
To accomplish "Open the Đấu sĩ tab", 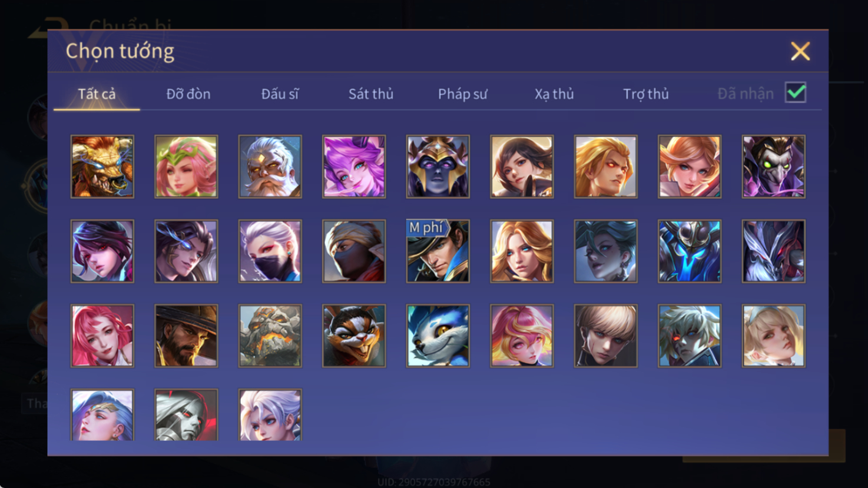I will tap(280, 94).
